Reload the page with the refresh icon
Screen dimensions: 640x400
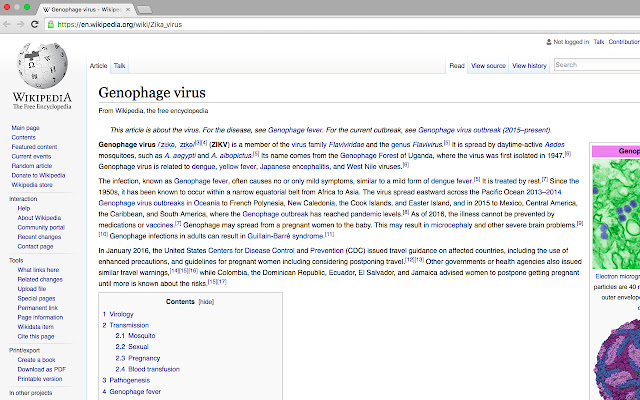pyautogui.click(x=35, y=24)
